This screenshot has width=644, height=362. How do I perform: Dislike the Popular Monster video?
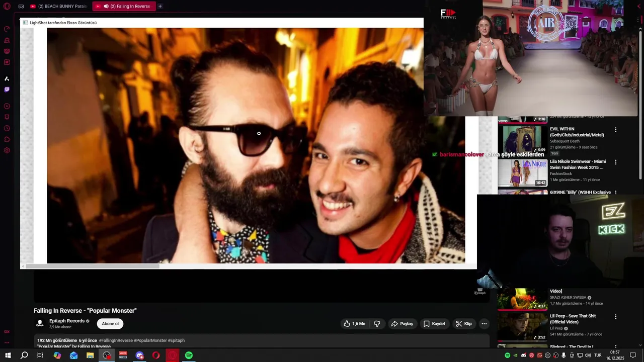377,324
